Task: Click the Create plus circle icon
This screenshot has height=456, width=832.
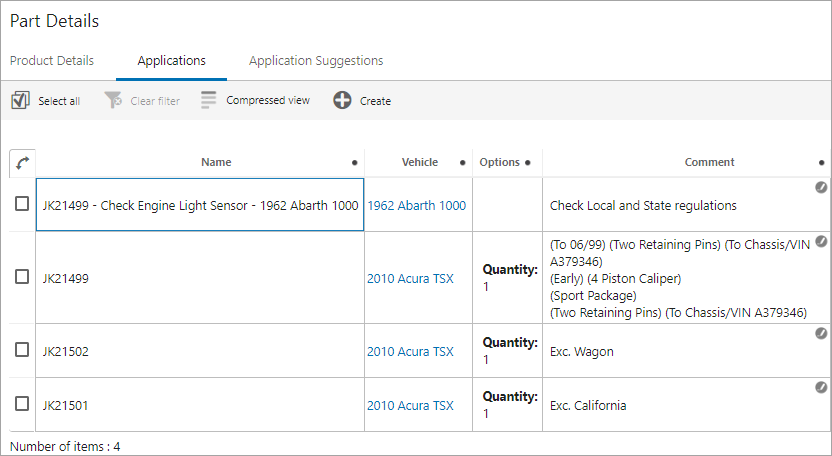Action: pos(342,100)
